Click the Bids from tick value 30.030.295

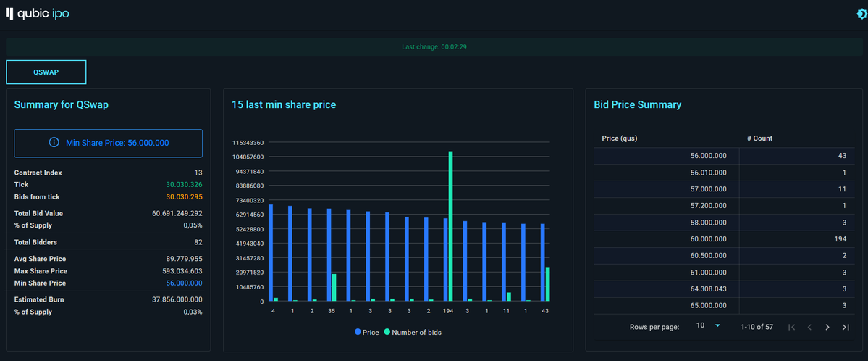(x=184, y=197)
